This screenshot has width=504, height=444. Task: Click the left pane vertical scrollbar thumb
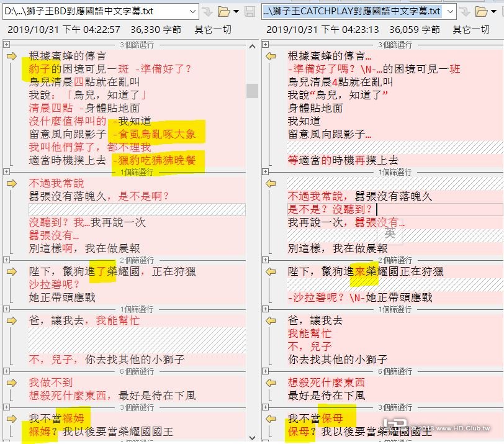253,91
